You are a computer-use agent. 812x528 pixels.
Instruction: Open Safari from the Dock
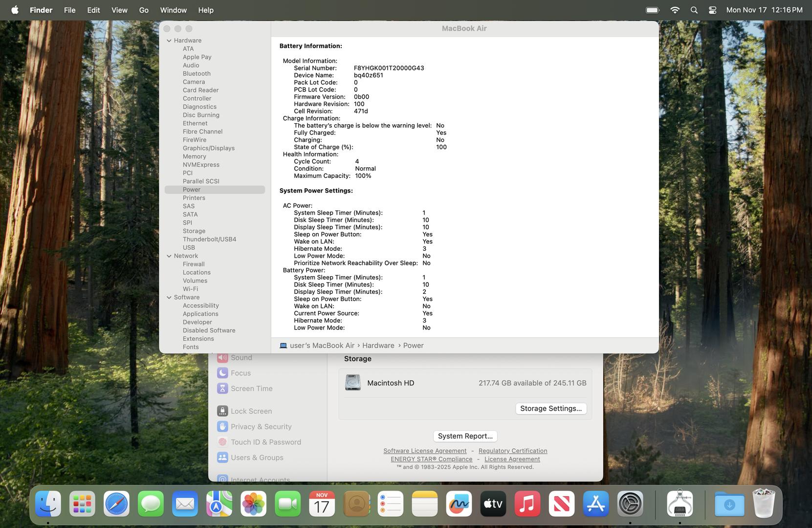point(116,504)
